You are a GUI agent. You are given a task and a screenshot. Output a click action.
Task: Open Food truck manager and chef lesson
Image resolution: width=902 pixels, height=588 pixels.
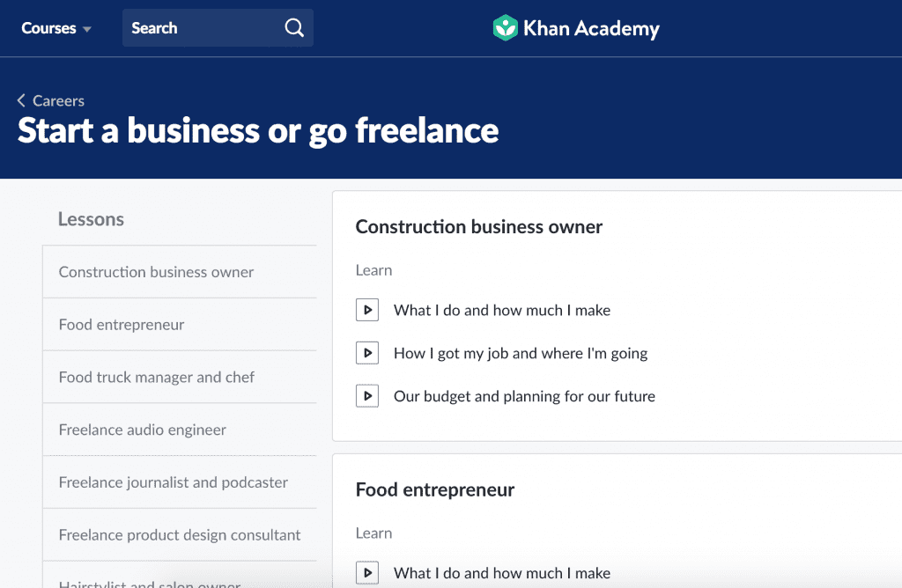157,378
